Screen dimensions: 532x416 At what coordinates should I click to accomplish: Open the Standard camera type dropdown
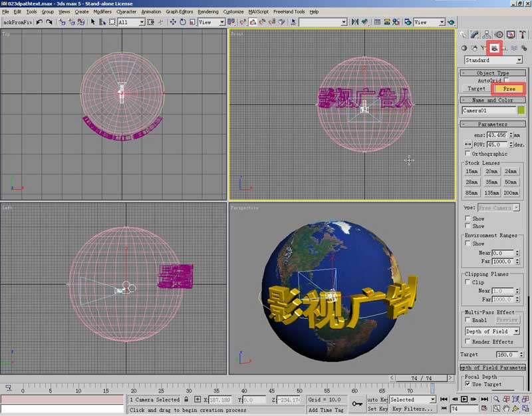coord(493,60)
